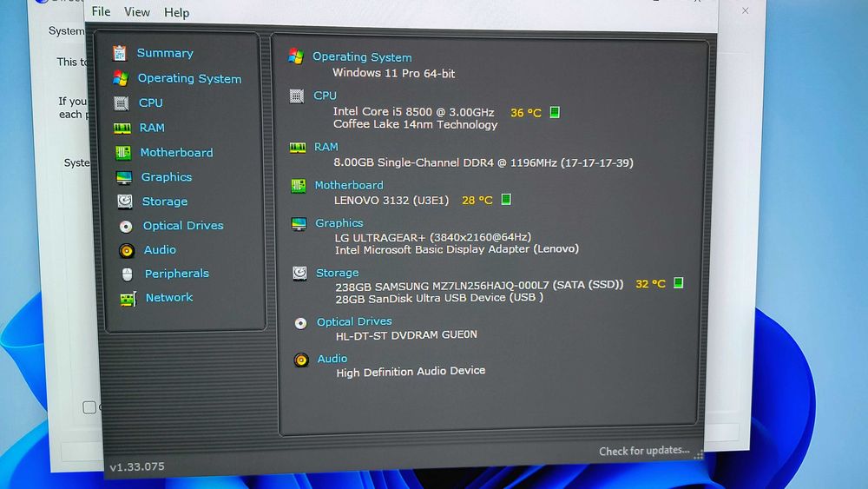Click the RAM icon in summary panel
868x489 pixels.
pyautogui.click(x=297, y=148)
